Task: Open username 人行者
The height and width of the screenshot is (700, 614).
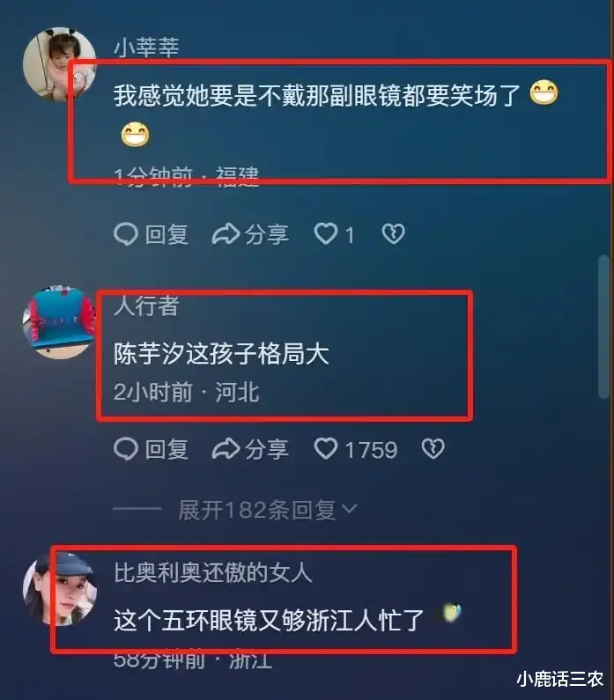Action: tap(146, 306)
